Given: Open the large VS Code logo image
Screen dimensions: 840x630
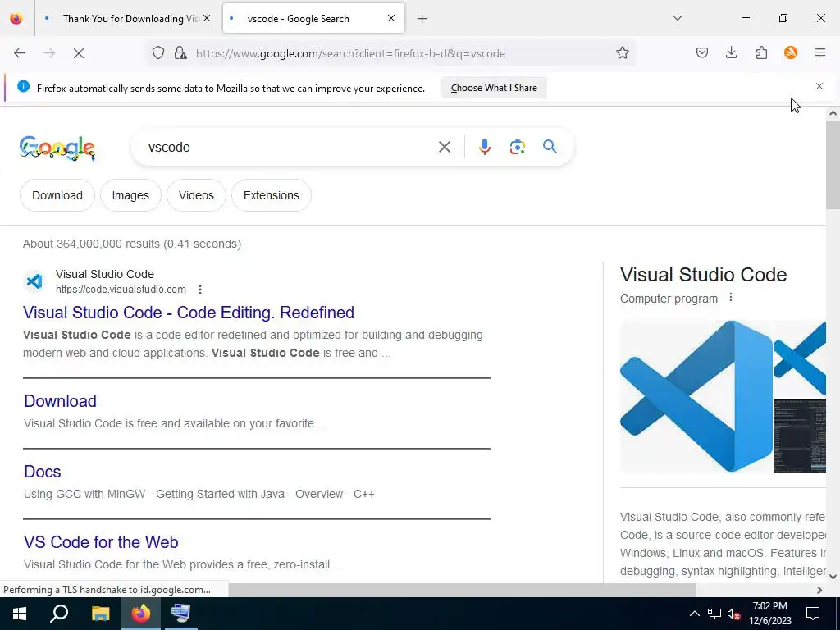Looking at the screenshot, I should pos(696,396).
